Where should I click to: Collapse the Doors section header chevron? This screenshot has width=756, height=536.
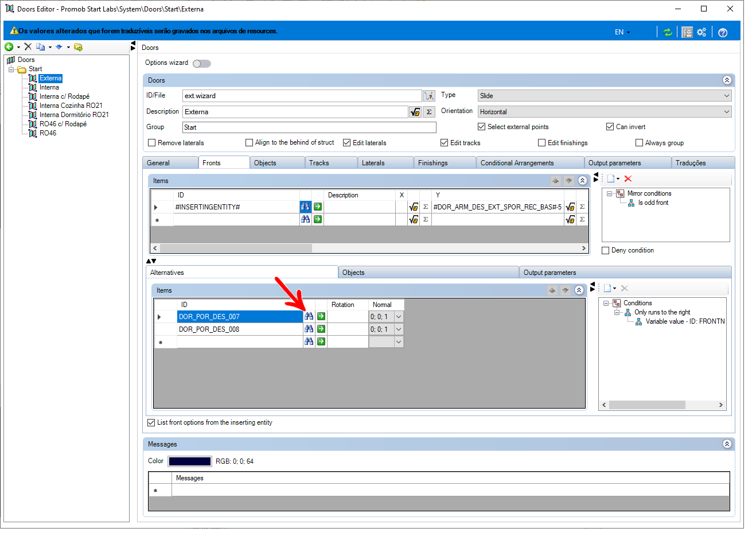(727, 80)
